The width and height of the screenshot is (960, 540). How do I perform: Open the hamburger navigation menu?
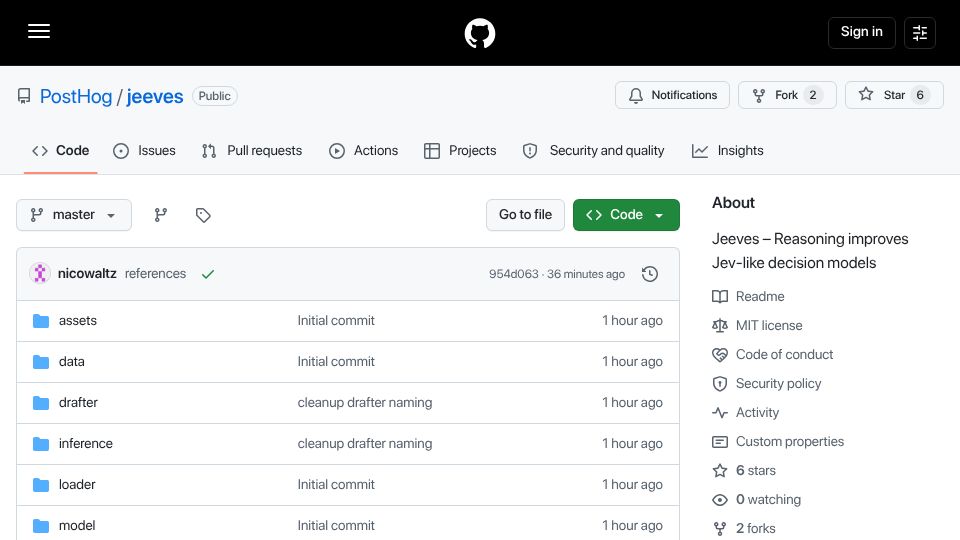click(x=39, y=31)
